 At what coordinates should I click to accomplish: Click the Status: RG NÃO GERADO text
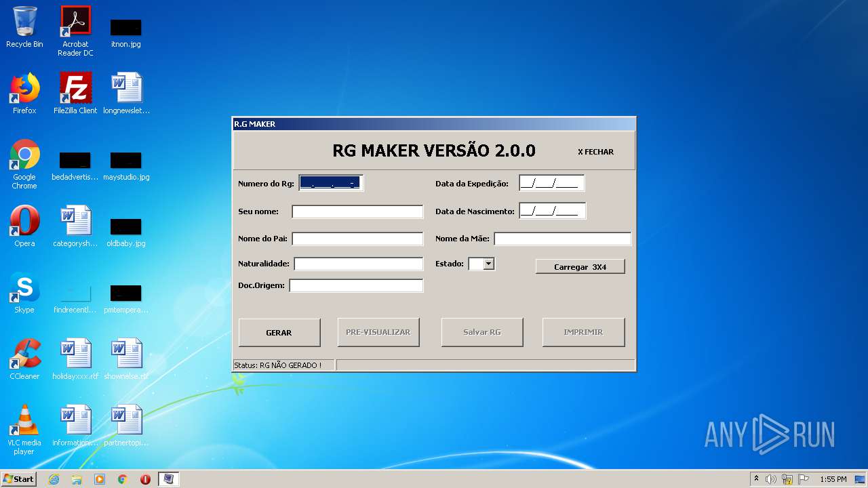(278, 365)
